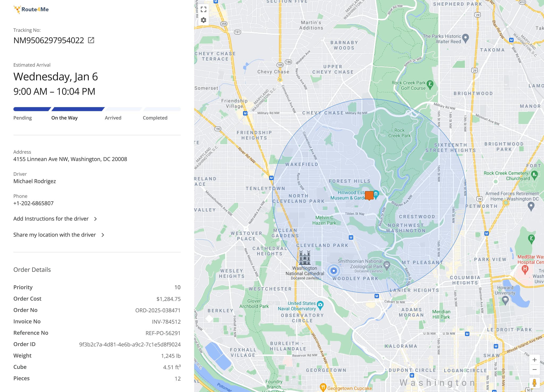The height and width of the screenshot is (392, 544).
Task: Click the On the Way progress segment
Action: (78, 109)
